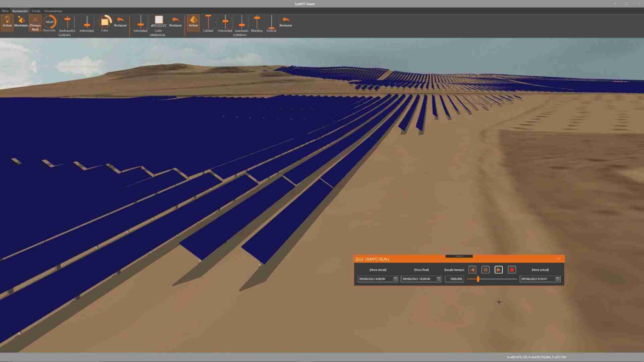Restore ambient settings with Restaurar arrow
This screenshot has width=644, height=362.
click(175, 22)
